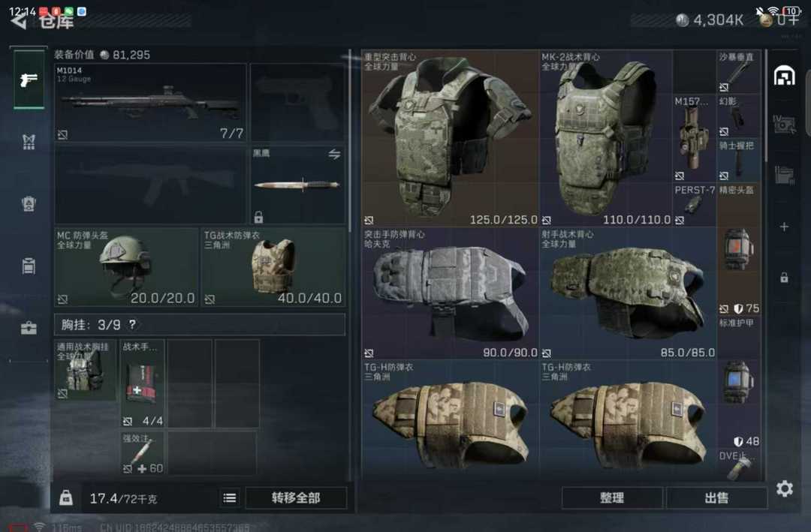Open the settings gear icon
The height and width of the screenshot is (532, 811).
pos(784,488)
